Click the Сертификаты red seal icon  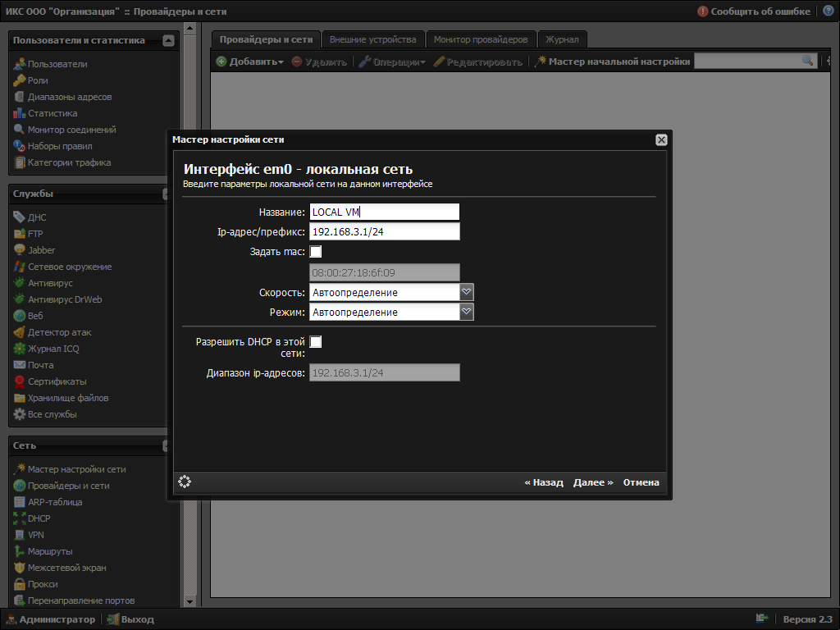point(21,381)
